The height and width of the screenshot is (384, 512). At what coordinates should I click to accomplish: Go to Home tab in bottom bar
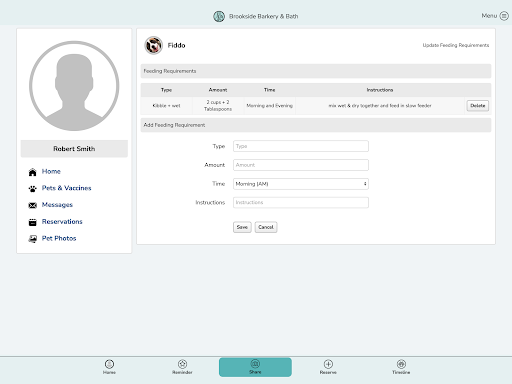pos(109,367)
